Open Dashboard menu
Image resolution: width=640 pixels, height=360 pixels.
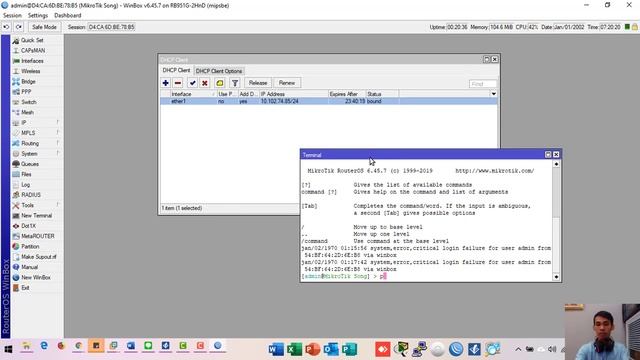(68, 16)
